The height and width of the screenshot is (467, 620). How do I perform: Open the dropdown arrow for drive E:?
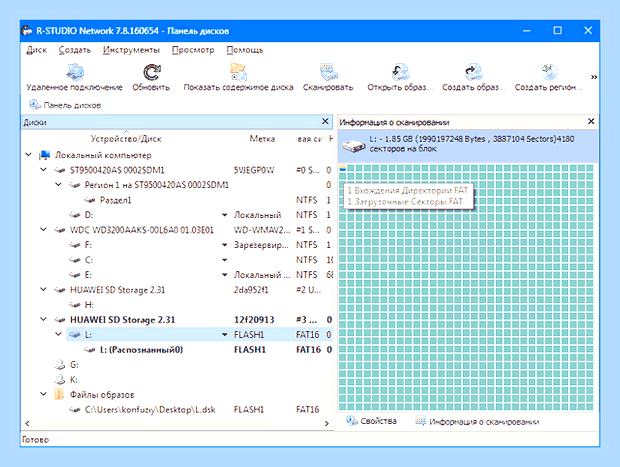point(224,275)
